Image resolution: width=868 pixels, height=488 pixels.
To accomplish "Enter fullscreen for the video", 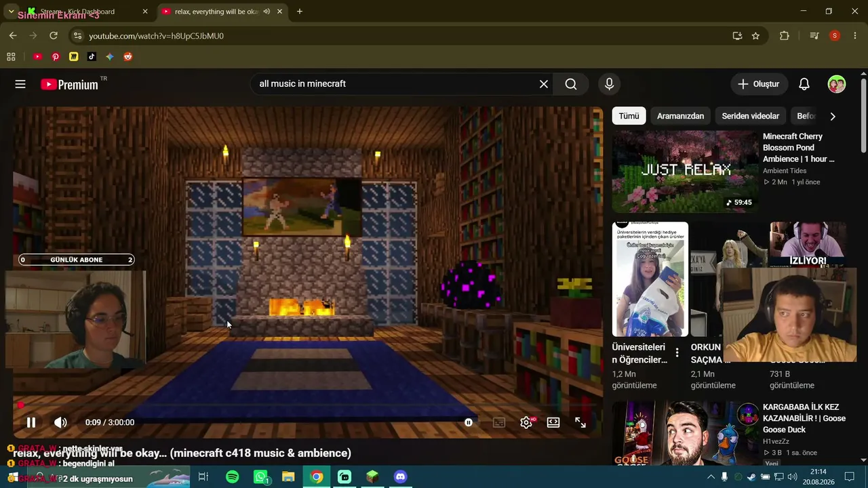I will 580,422.
